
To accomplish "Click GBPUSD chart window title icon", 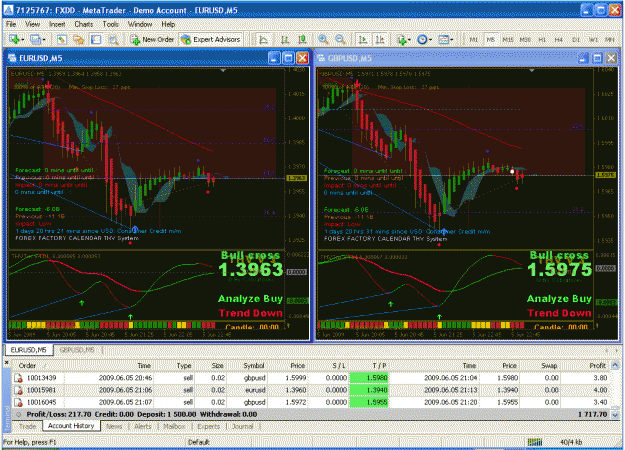I will pyautogui.click(x=321, y=58).
